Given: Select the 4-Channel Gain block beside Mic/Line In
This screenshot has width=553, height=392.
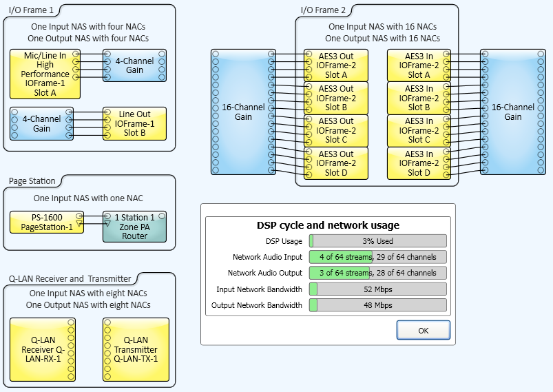Looking at the screenshot, I should click(x=134, y=65).
